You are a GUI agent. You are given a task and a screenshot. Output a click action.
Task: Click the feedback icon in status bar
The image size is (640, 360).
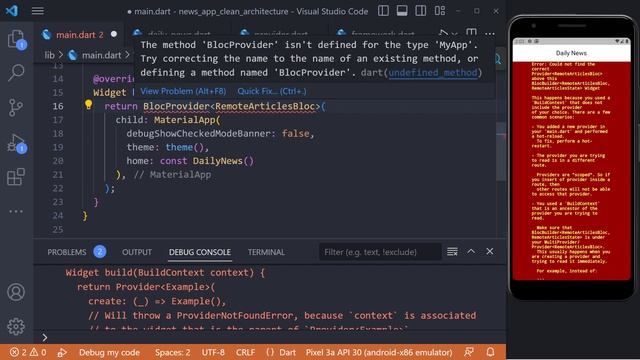[x=469, y=352]
